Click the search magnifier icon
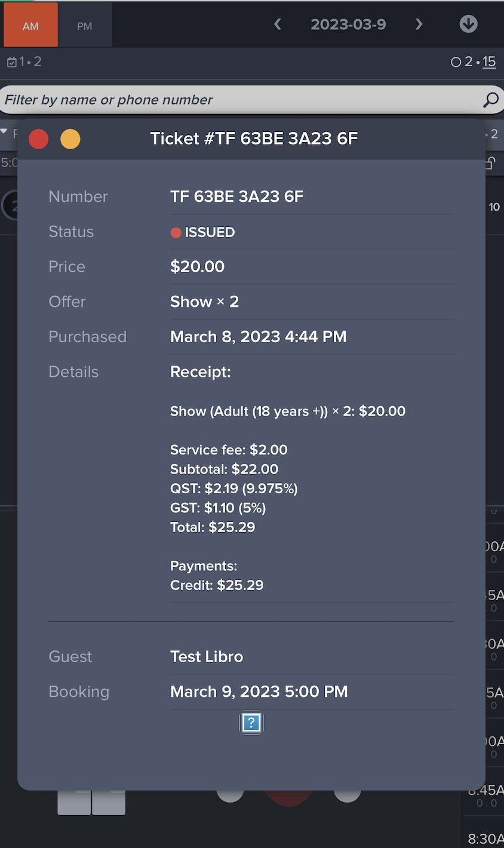This screenshot has height=848, width=504. (x=490, y=100)
